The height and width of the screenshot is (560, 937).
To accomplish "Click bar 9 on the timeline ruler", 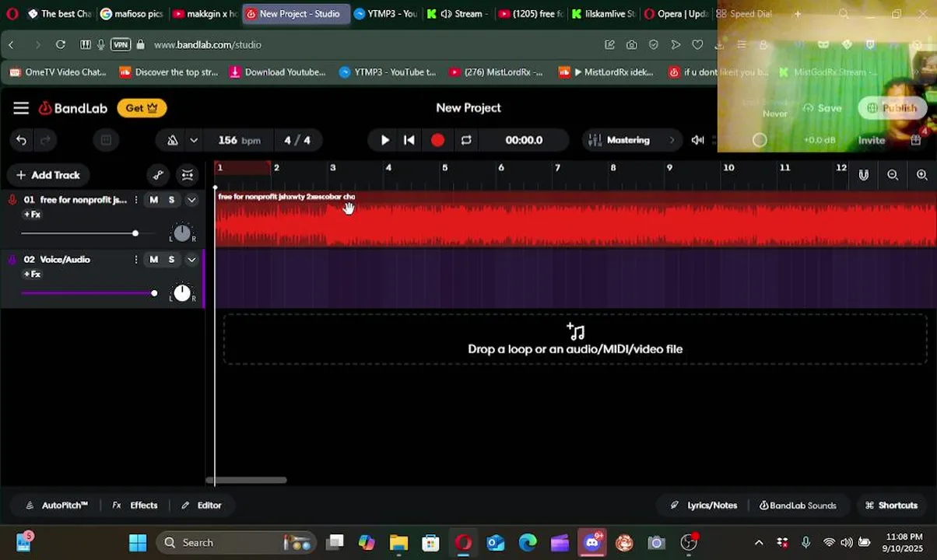I will coord(669,167).
